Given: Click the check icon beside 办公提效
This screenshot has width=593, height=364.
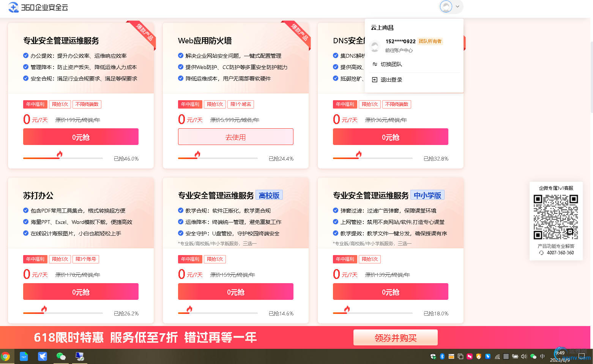Looking at the screenshot, I should point(26,55).
